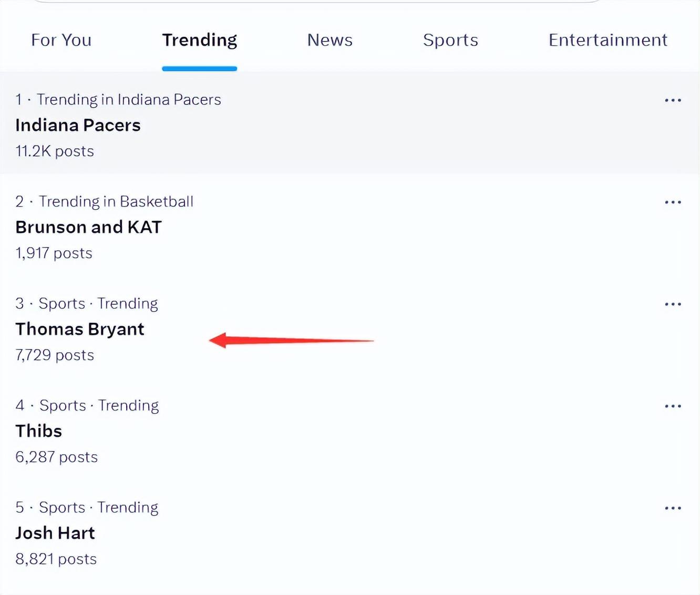This screenshot has height=595, width=700.
Task: Select the Trending tab
Action: pos(199,40)
